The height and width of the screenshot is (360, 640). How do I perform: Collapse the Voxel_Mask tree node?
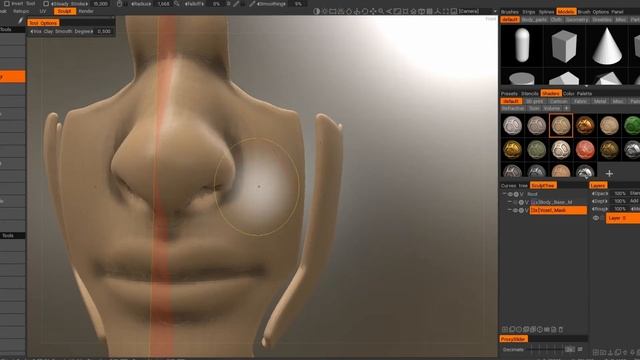510,210
